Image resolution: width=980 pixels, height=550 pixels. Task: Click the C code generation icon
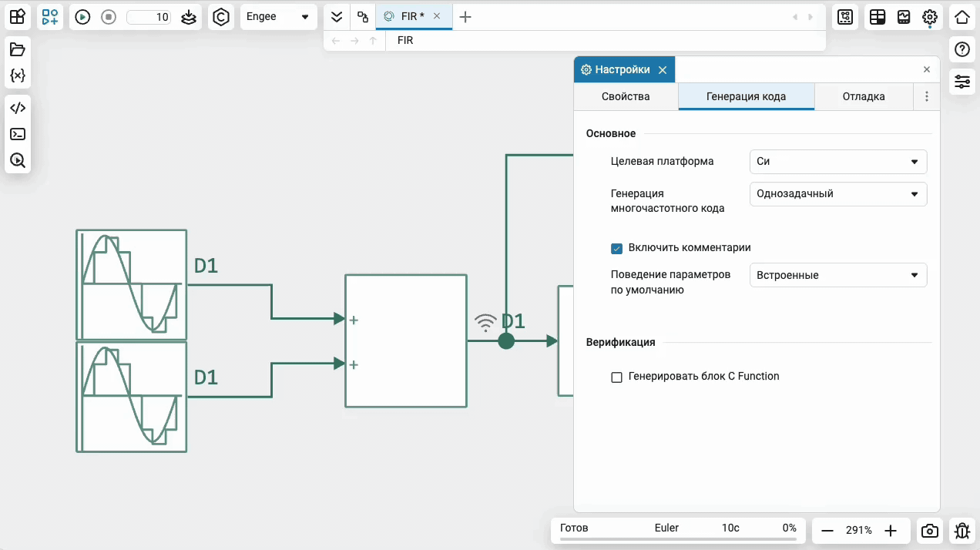221,17
